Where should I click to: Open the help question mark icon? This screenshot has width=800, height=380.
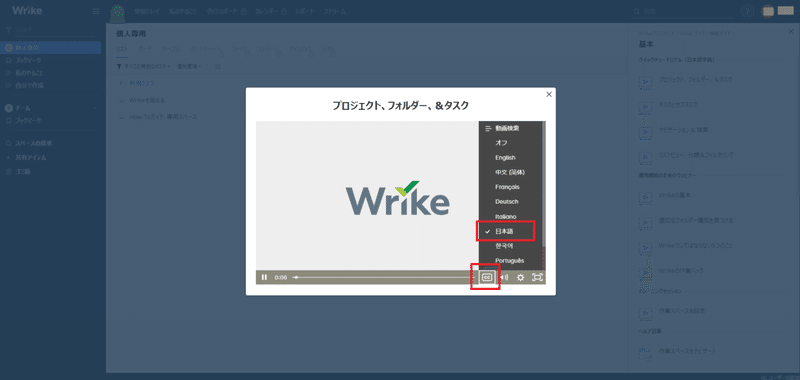coord(747,11)
